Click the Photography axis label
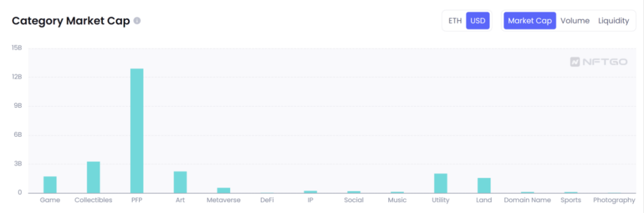 (x=614, y=201)
